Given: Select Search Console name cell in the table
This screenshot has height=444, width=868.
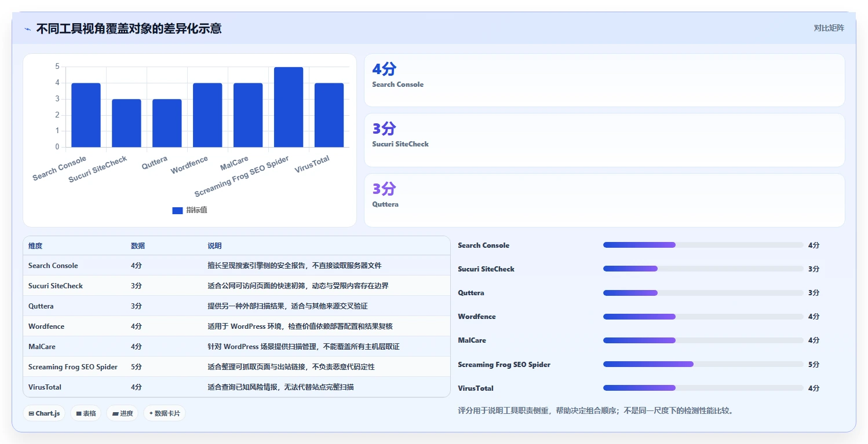Looking at the screenshot, I should 53,266.
